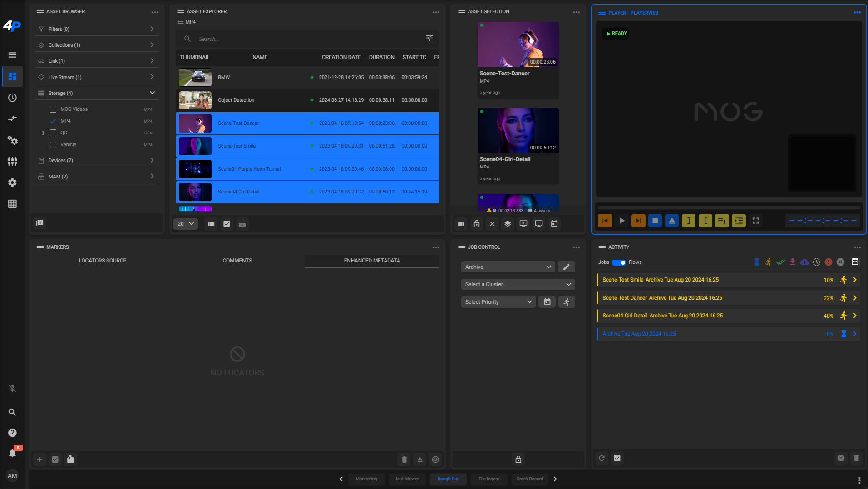Click the run job icon in Job Control

[567, 302]
